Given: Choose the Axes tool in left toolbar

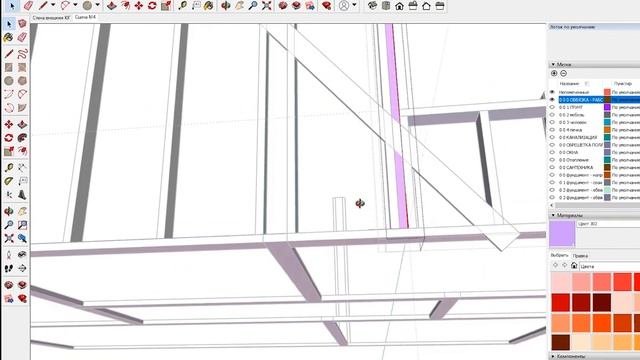Looking at the screenshot, I should coord(9,195).
